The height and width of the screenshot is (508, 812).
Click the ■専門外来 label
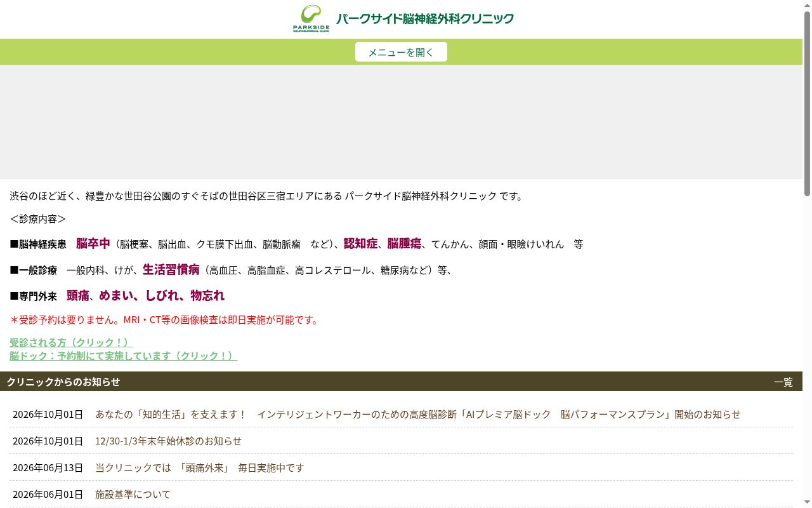[33, 296]
